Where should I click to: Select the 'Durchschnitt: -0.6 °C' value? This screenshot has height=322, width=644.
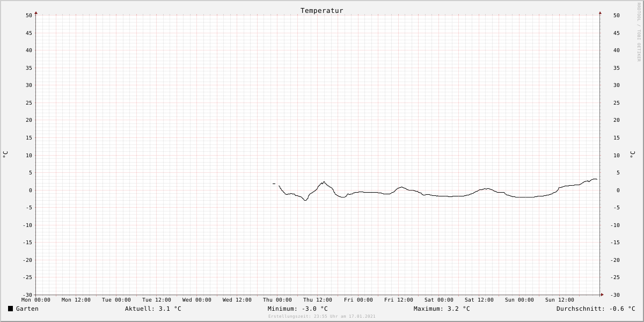(x=596, y=309)
